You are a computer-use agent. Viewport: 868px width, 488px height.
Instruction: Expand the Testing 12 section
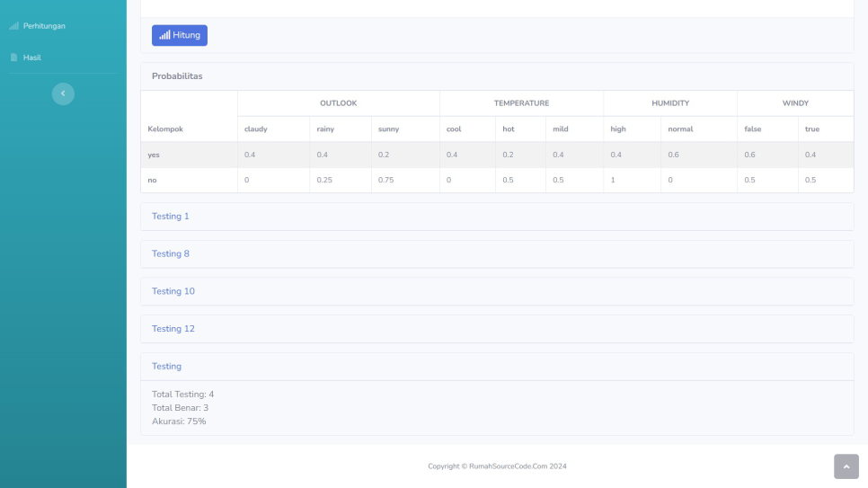(173, 329)
